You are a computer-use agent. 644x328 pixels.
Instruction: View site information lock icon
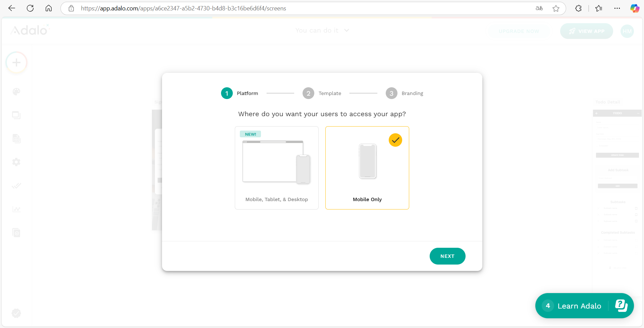click(71, 8)
